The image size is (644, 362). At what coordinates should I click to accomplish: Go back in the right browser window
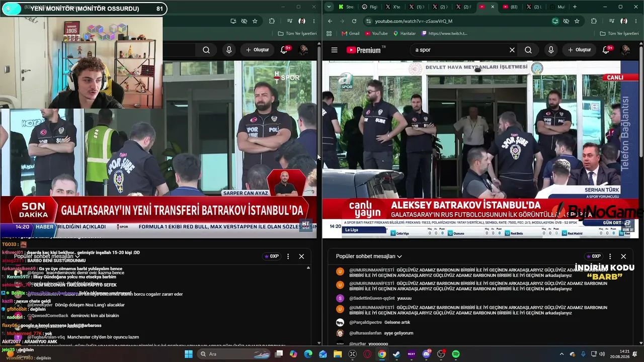(x=330, y=21)
